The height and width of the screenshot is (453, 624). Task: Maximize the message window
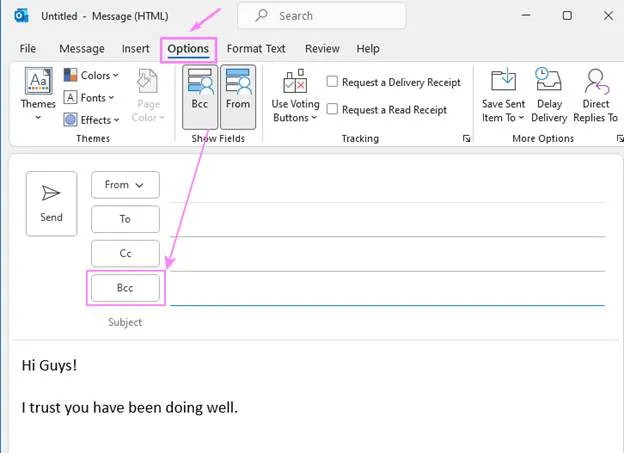pyautogui.click(x=567, y=16)
